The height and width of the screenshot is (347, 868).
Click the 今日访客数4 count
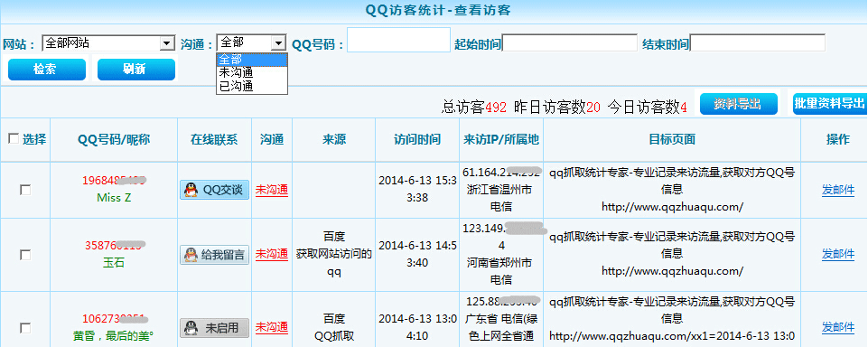pos(648,107)
